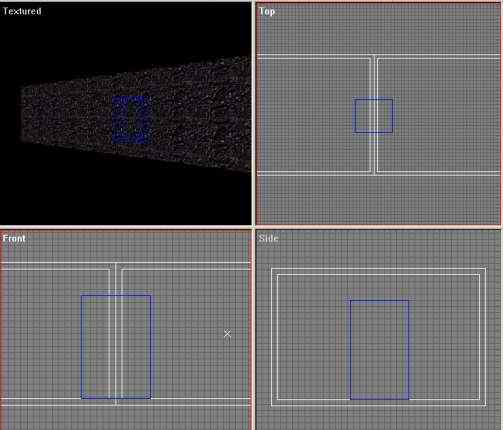Select the blue rectangle brush in Front view
Image resolution: width=503 pixels, height=430 pixels.
pyautogui.click(x=116, y=346)
